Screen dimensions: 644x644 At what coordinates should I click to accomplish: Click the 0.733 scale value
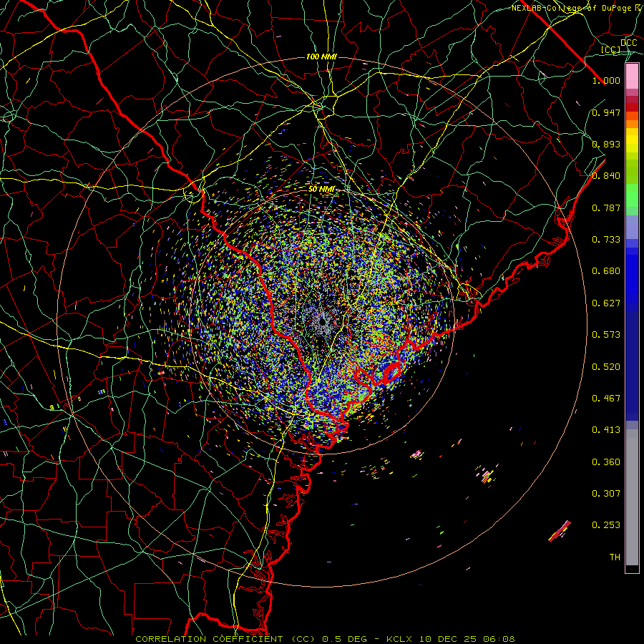coord(606,240)
